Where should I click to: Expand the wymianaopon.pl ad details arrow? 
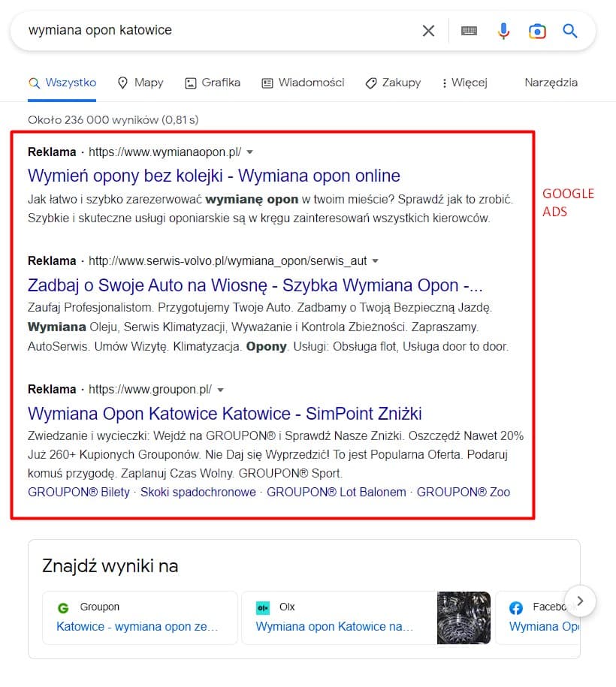tap(249, 152)
